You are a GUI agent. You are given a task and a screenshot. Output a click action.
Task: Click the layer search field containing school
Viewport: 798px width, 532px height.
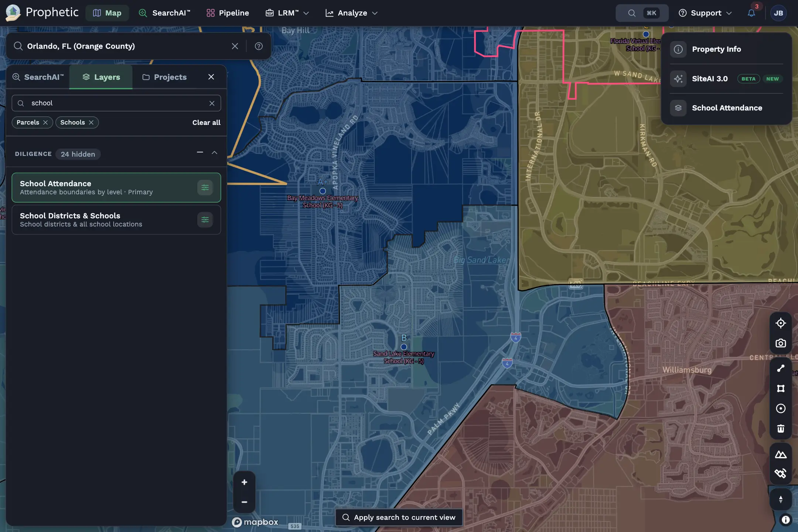(x=116, y=103)
